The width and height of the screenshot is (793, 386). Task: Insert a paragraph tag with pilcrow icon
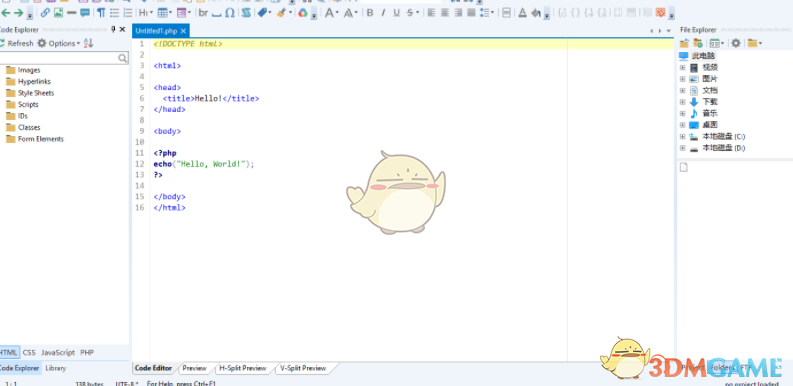click(101, 13)
